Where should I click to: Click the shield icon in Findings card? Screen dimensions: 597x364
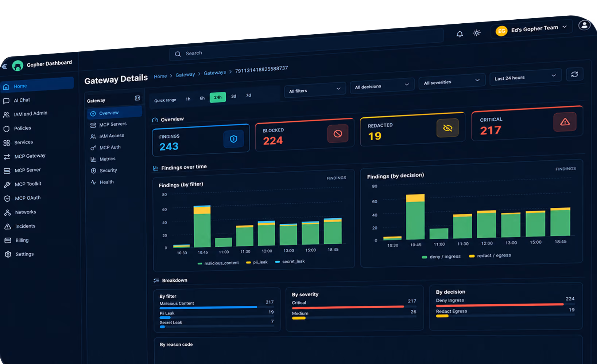point(233,139)
